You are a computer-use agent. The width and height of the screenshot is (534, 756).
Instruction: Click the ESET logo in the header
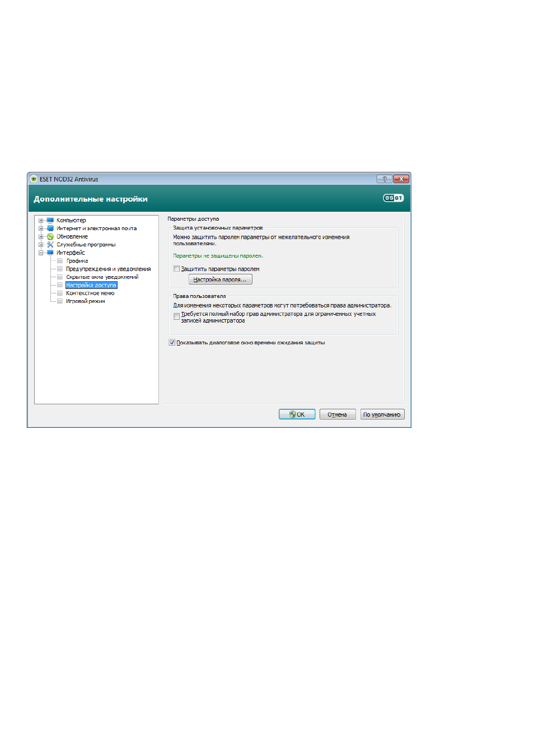(x=393, y=198)
